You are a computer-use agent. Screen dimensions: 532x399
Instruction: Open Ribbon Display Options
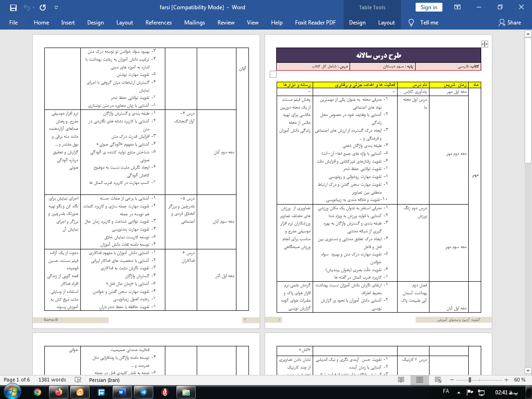coord(457,7)
